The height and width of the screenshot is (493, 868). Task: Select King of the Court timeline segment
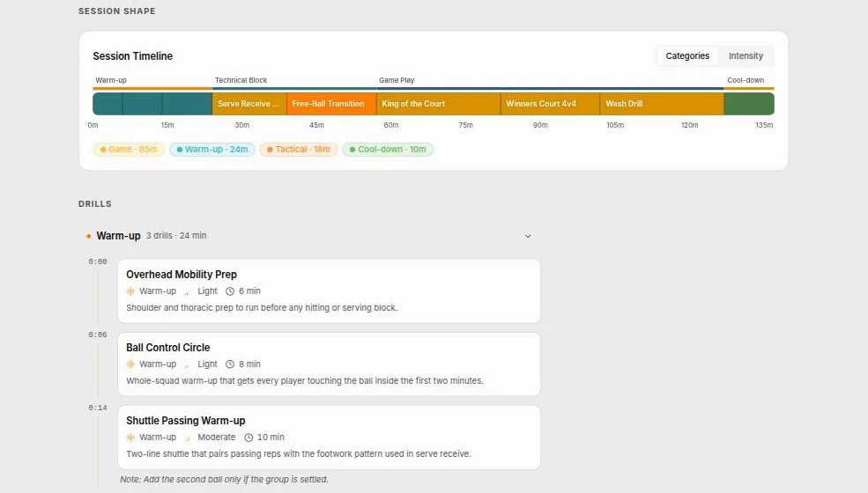coord(439,104)
